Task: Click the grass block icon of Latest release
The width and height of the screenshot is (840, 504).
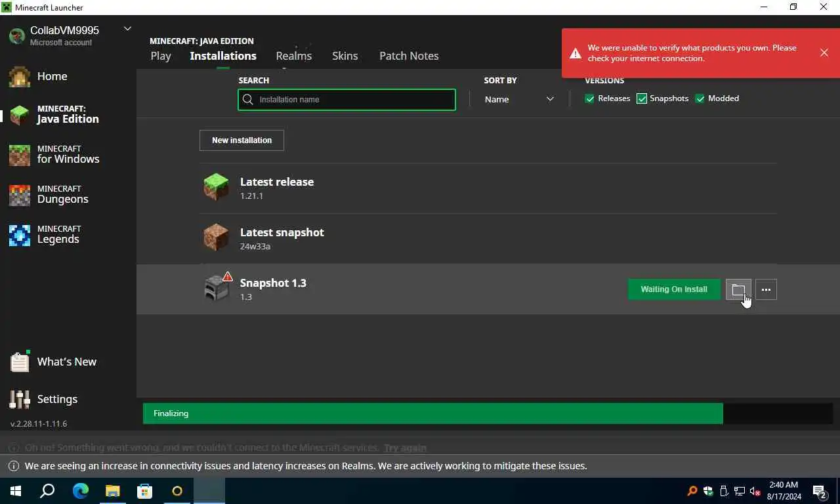Action: 216,187
